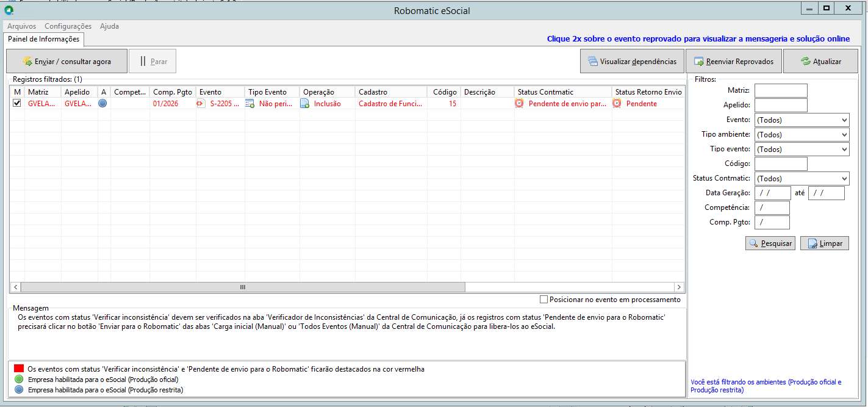
Task: Click the Parar button
Action: click(152, 62)
